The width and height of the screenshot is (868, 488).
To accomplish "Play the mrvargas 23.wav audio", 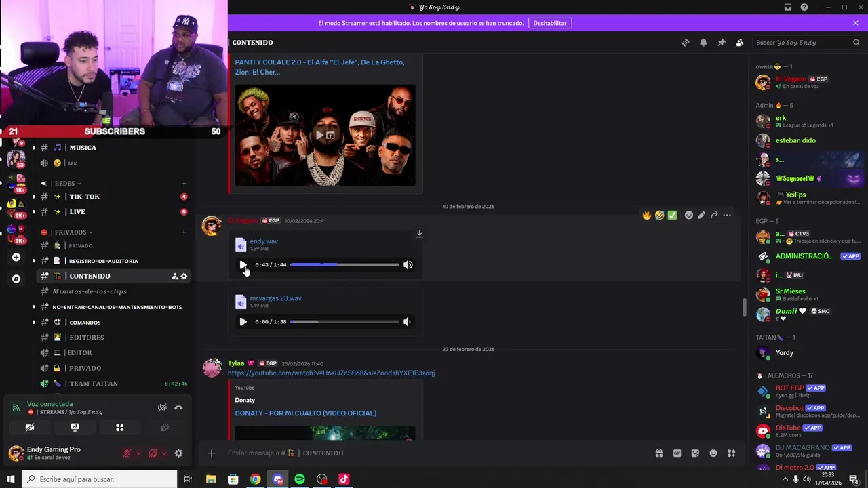I will 243,322.
